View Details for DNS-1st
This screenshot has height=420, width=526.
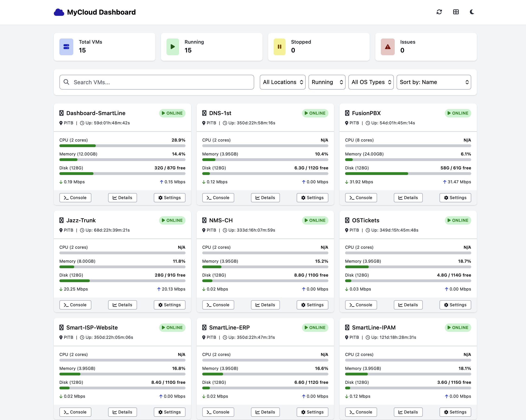pos(265,197)
